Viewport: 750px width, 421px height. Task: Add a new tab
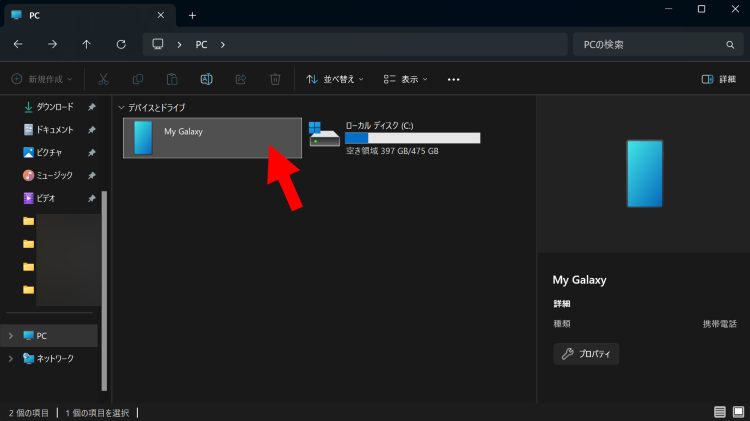[192, 15]
